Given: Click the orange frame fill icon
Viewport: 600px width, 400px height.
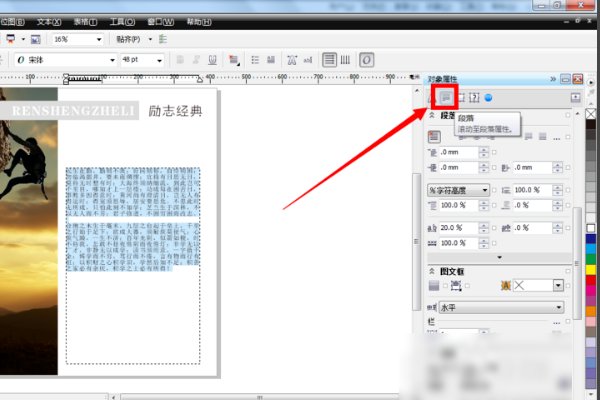Looking at the screenshot, I should [506, 286].
